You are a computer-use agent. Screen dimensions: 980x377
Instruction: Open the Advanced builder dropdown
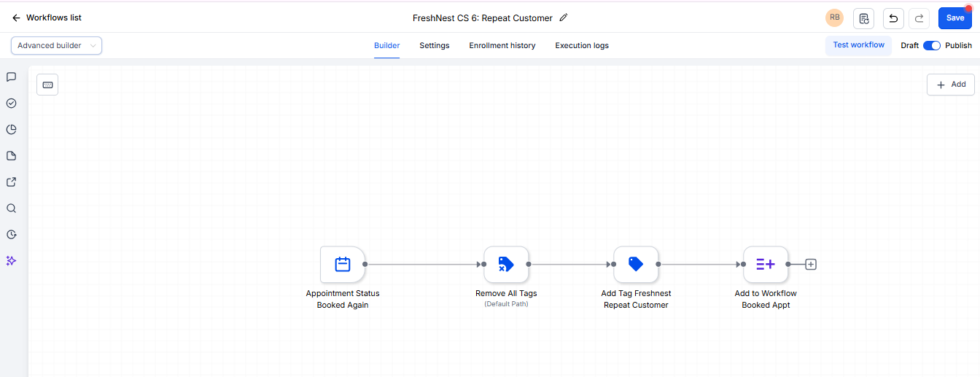[57, 45]
